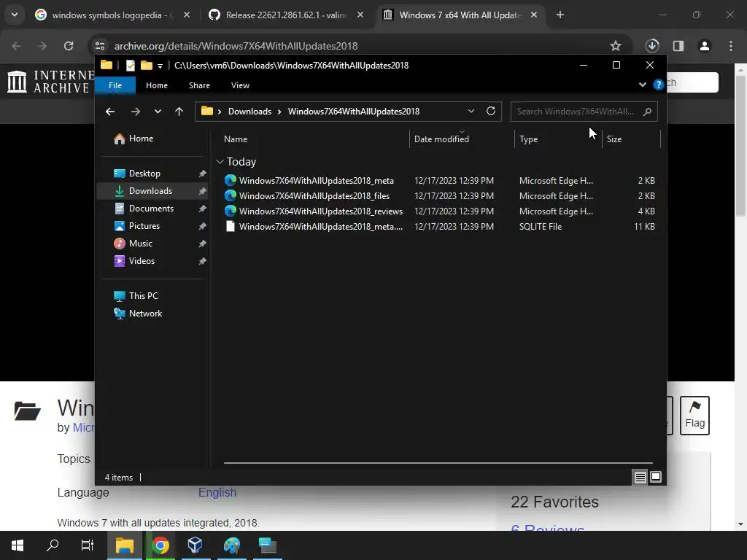The width and height of the screenshot is (747, 560).
Task: Open the Home ribbon tab
Action: point(157,85)
